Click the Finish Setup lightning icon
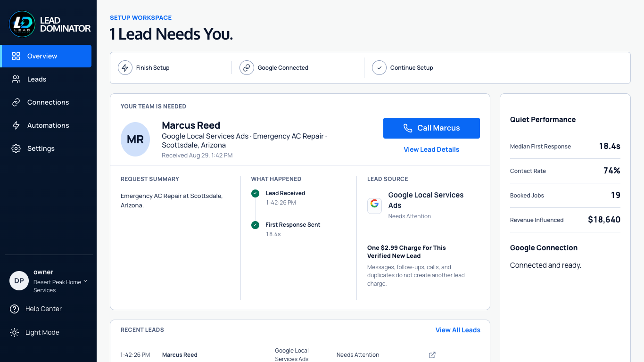 point(125,68)
